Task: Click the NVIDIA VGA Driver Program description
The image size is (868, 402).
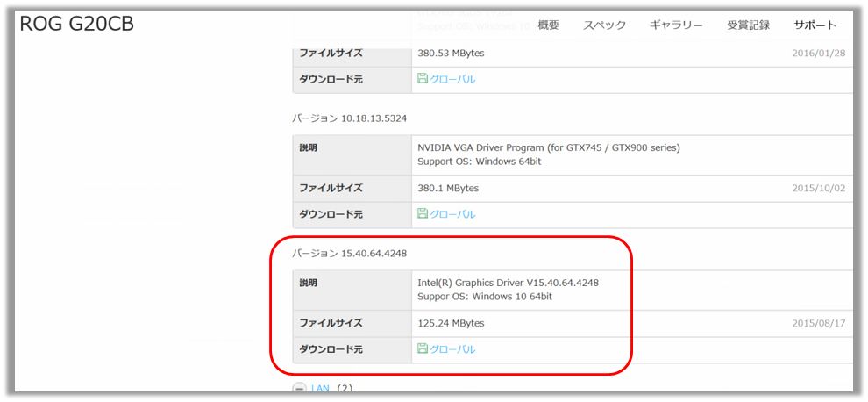Action: pos(549,148)
